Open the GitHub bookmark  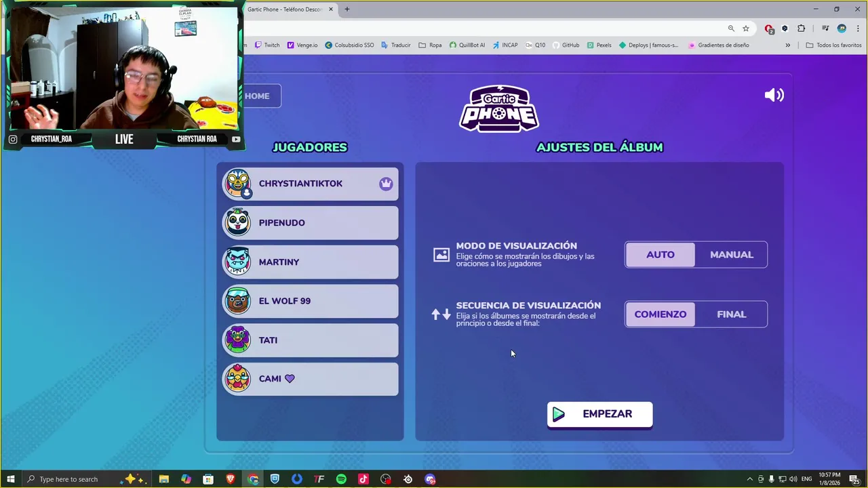566,45
